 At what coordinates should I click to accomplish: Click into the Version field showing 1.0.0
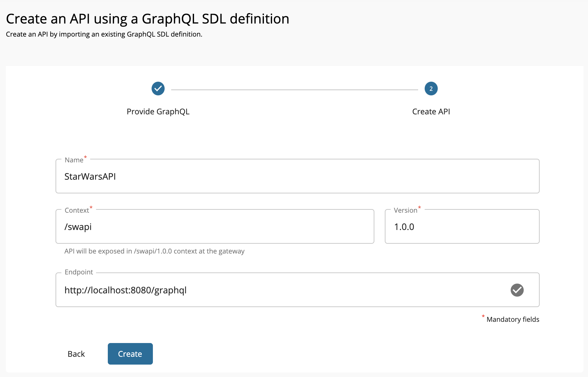click(462, 227)
